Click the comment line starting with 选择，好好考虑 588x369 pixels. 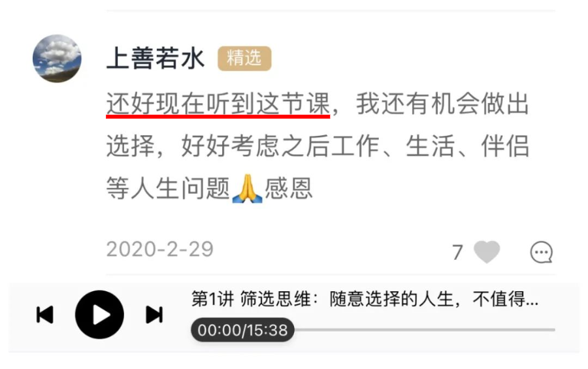pyautogui.click(x=318, y=146)
